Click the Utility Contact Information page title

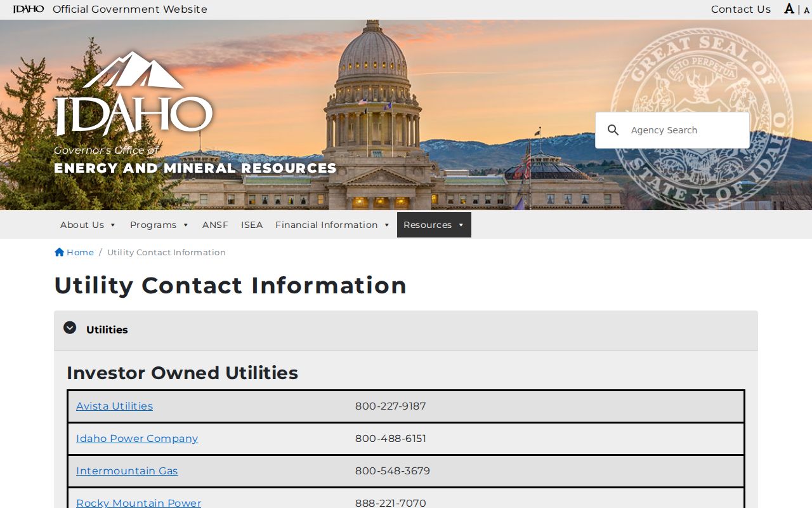(230, 286)
